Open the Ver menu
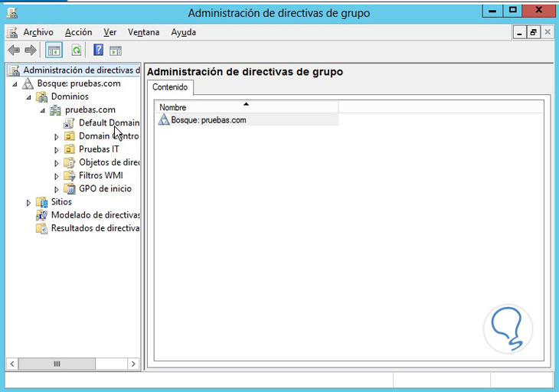This screenshot has height=392, width=559. click(110, 32)
